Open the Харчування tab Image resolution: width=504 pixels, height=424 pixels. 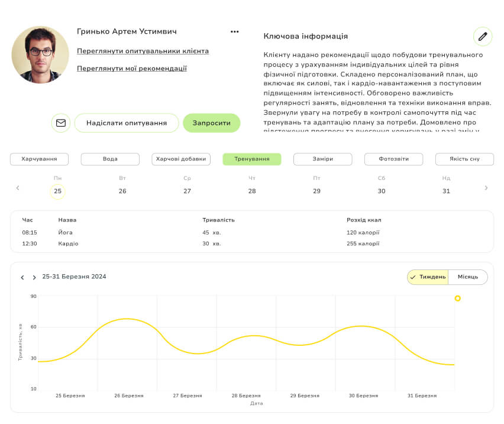[39, 159]
